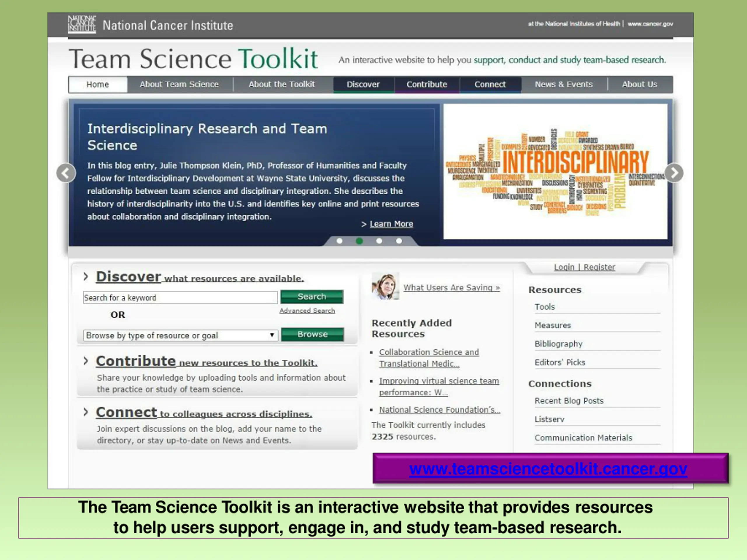Click Team Science Toolkit title logo
Screen dimensions: 747x560
click(193, 59)
